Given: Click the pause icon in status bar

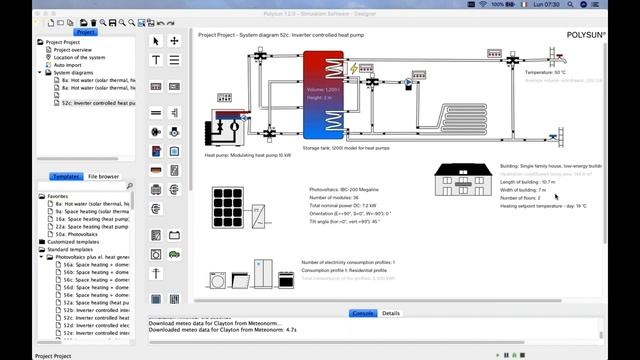Looking at the screenshot, I should (x=507, y=355).
